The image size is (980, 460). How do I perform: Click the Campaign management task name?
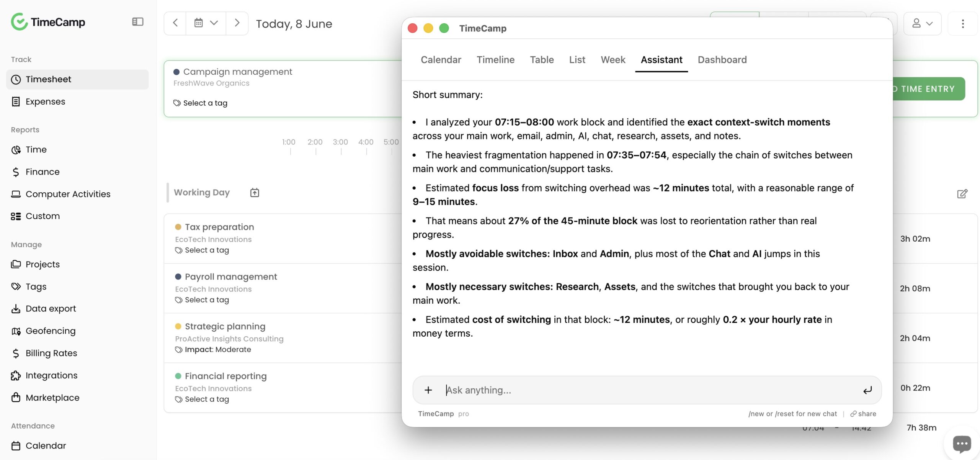(x=237, y=72)
